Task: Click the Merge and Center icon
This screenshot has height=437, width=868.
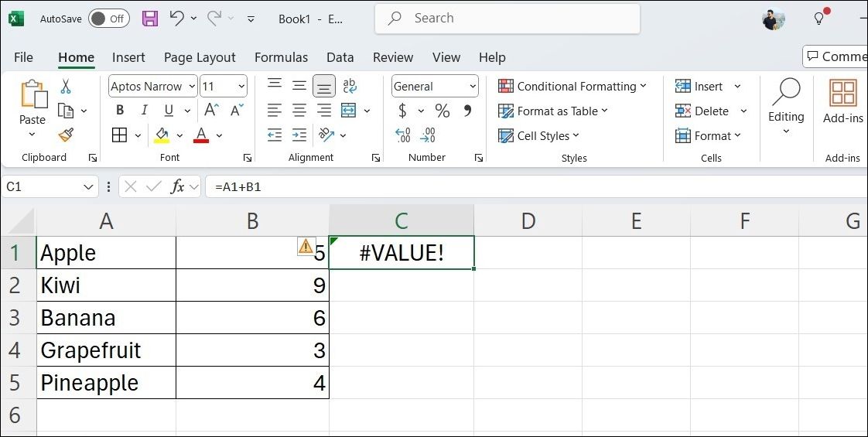Action: pyautogui.click(x=348, y=111)
